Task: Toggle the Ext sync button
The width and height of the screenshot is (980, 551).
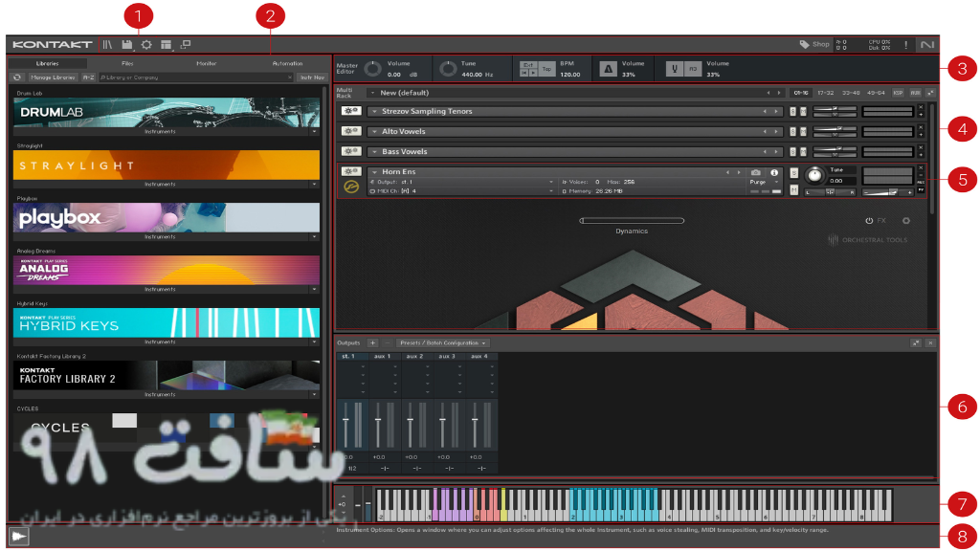Action: click(x=528, y=65)
